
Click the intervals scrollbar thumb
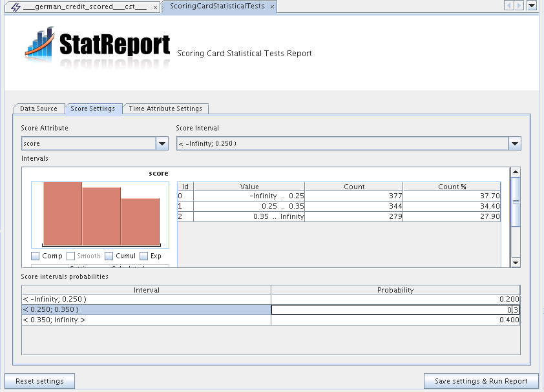point(516,202)
